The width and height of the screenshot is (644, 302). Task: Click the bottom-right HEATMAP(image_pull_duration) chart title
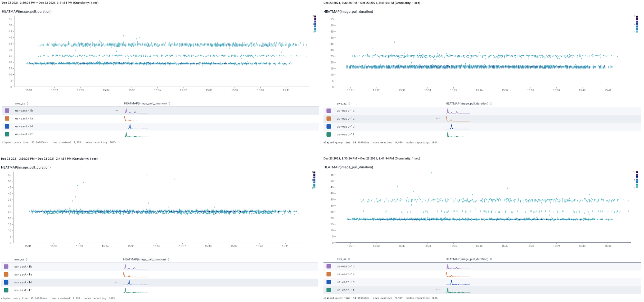(x=348, y=167)
